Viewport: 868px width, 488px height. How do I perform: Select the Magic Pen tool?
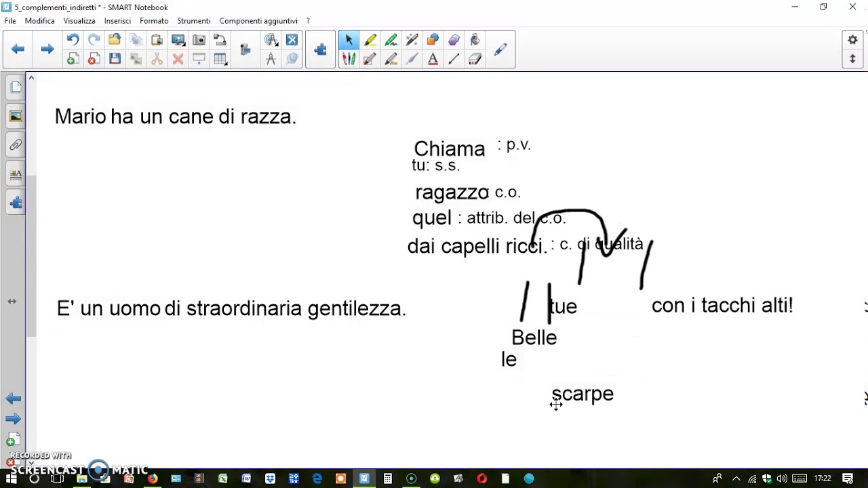coord(412,39)
